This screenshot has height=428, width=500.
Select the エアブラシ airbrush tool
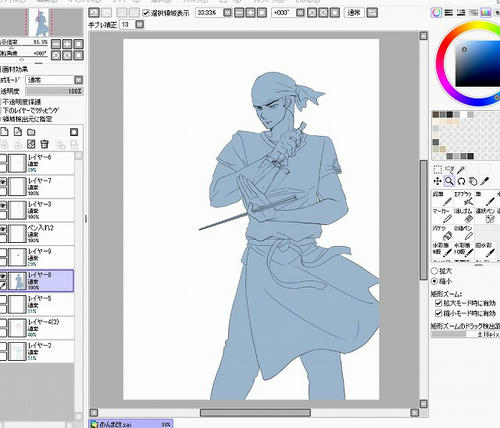(x=464, y=198)
